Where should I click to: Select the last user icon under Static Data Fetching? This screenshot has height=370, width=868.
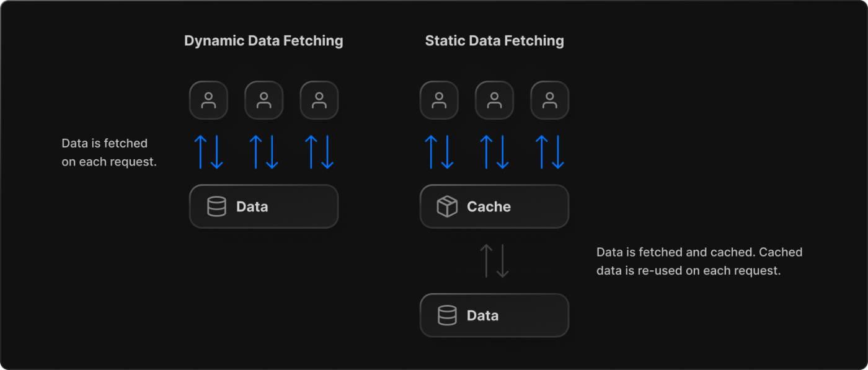[550, 100]
